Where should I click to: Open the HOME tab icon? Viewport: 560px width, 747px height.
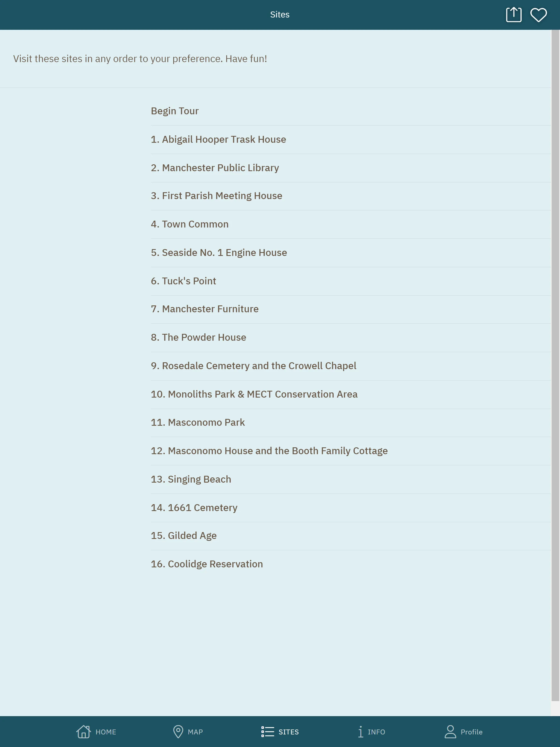[x=83, y=732]
